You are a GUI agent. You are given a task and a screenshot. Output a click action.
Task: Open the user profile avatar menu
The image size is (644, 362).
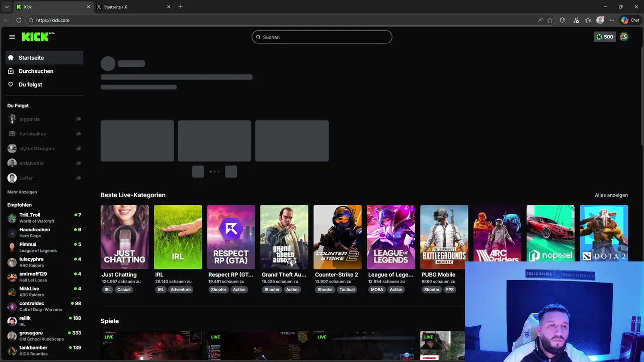(624, 37)
